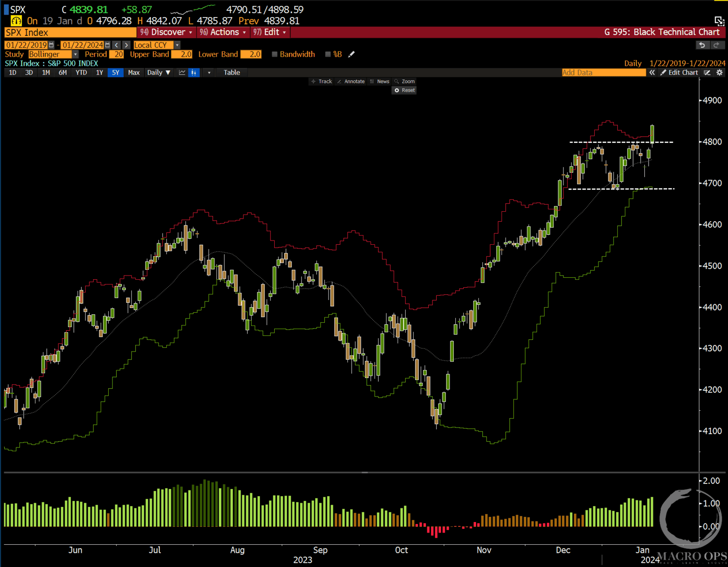This screenshot has width=728, height=567.
Task: Click the Track crosshair tool
Action: [x=321, y=81]
